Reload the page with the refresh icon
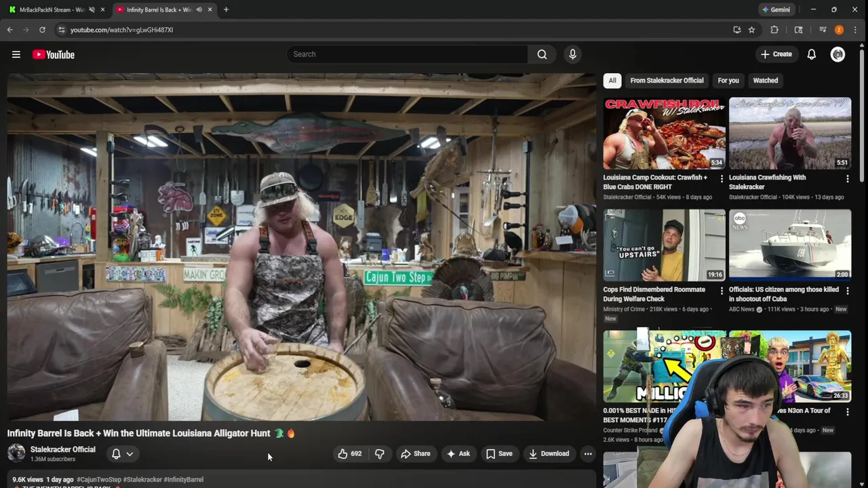Screen dimensions: 868x488 (42, 30)
